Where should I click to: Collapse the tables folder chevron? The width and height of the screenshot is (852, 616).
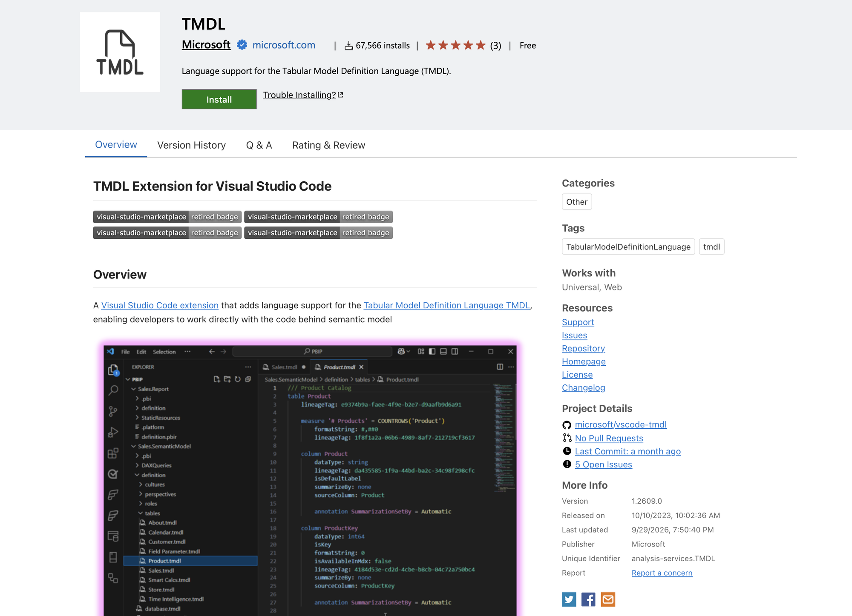[x=140, y=513]
